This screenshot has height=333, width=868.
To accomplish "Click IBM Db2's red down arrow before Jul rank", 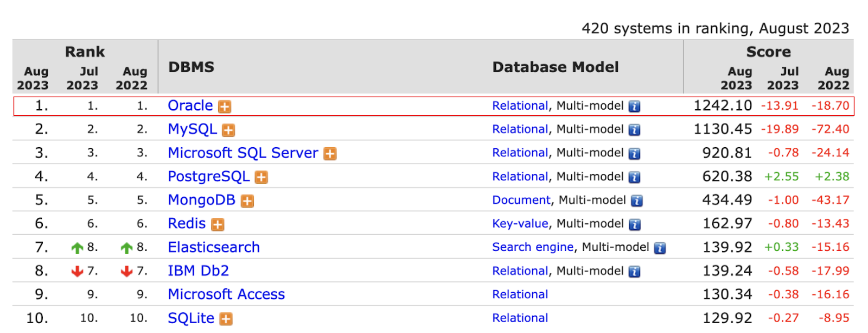I will tap(78, 271).
